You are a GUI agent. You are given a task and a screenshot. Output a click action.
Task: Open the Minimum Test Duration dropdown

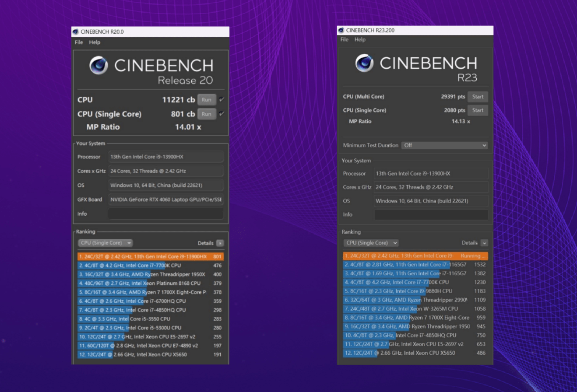[x=444, y=145]
